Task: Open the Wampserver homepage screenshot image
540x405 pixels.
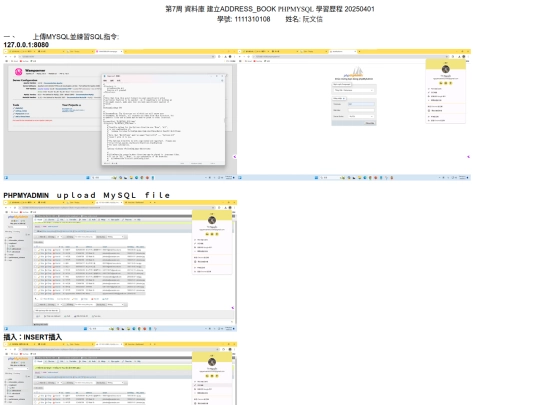Action: pyautogui.click(x=120, y=115)
